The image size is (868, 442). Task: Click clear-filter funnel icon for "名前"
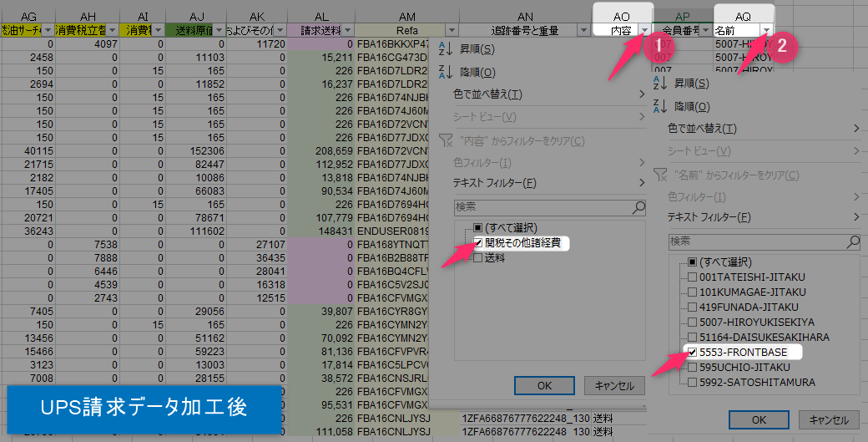coord(660,175)
